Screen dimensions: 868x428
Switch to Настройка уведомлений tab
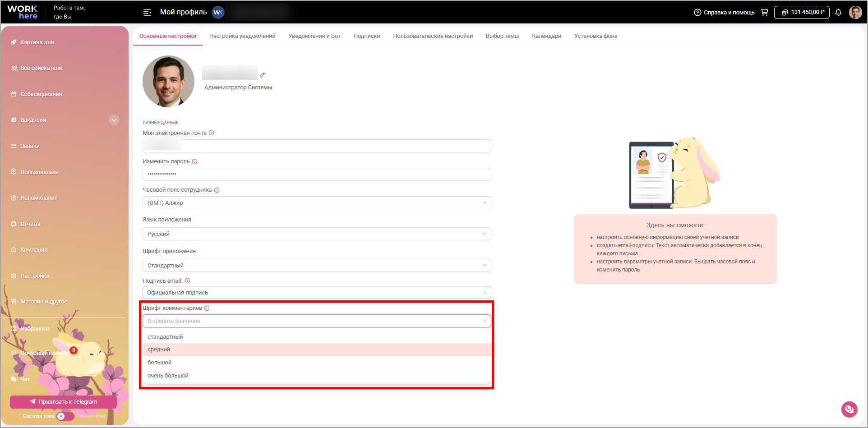(242, 36)
